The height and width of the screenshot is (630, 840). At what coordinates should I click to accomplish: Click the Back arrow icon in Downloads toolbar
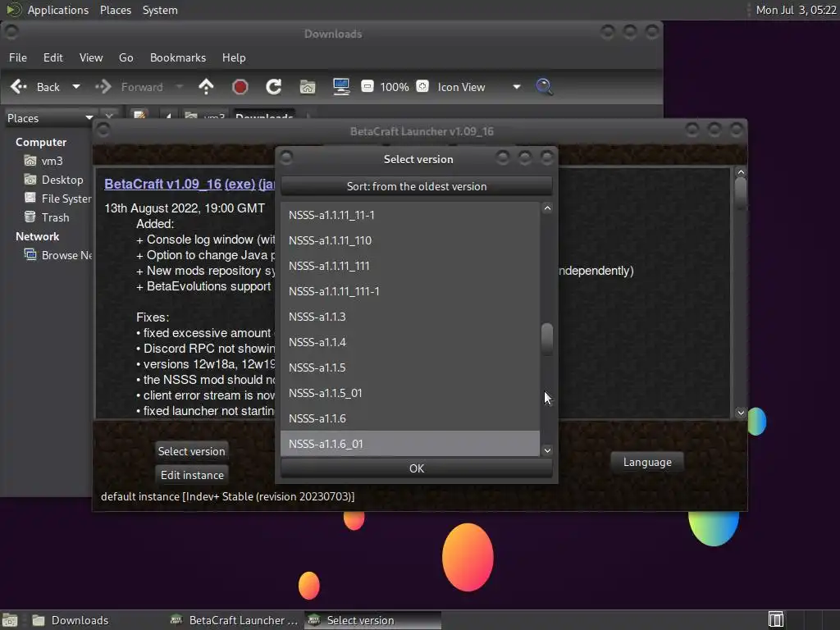pyautogui.click(x=19, y=87)
